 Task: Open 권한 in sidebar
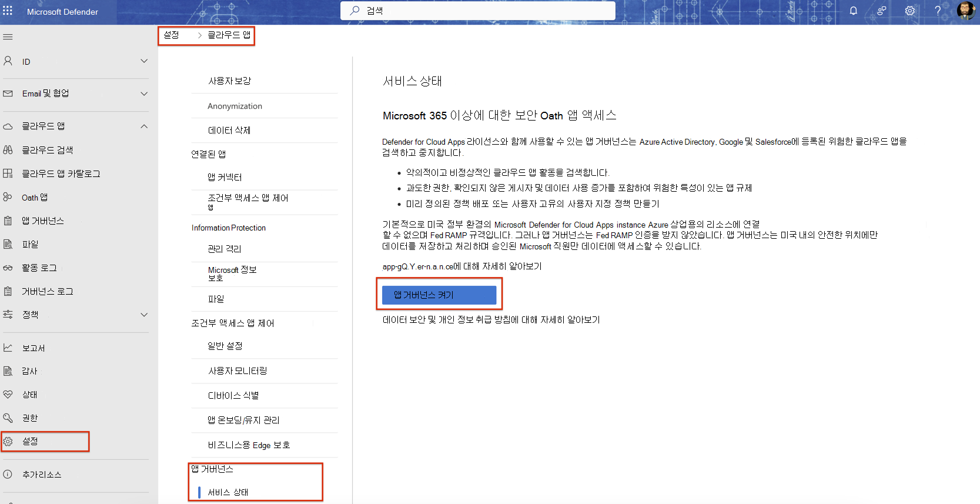(30, 418)
